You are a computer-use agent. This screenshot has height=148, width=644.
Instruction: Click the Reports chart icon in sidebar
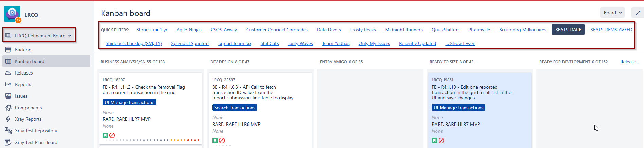coord(8,84)
